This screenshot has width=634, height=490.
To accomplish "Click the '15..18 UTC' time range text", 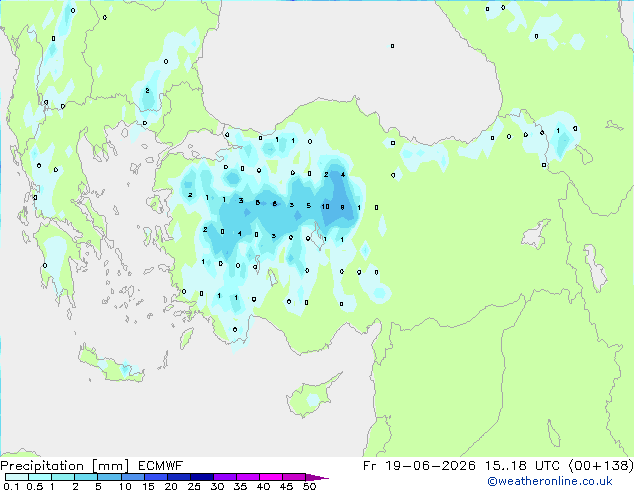I will coord(522,466).
